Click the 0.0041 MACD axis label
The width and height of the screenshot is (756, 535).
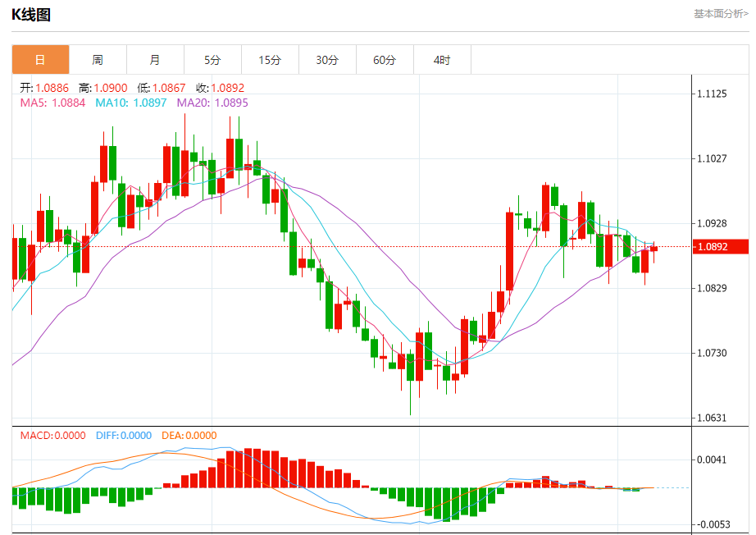pyautogui.click(x=712, y=460)
